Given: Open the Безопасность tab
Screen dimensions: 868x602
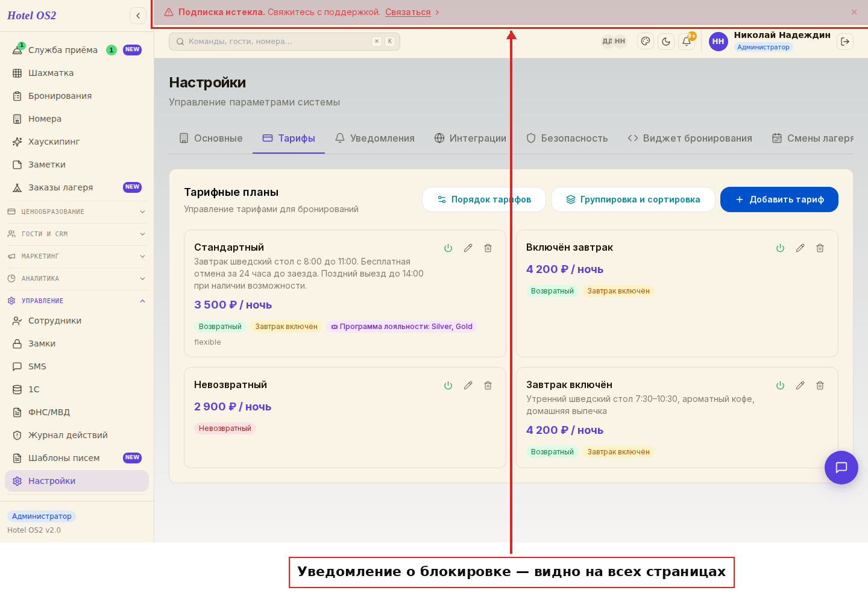Looking at the screenshot, I should [567, 139].
